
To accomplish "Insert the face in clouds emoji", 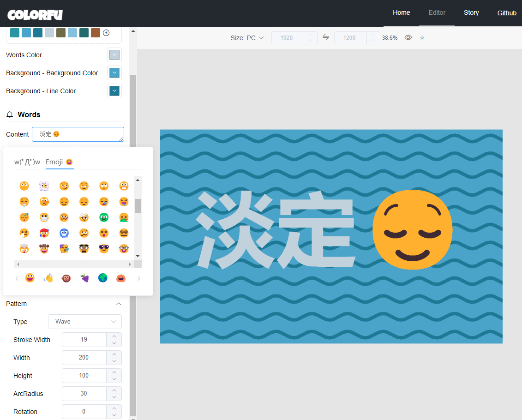I will (x=44, y=186).
